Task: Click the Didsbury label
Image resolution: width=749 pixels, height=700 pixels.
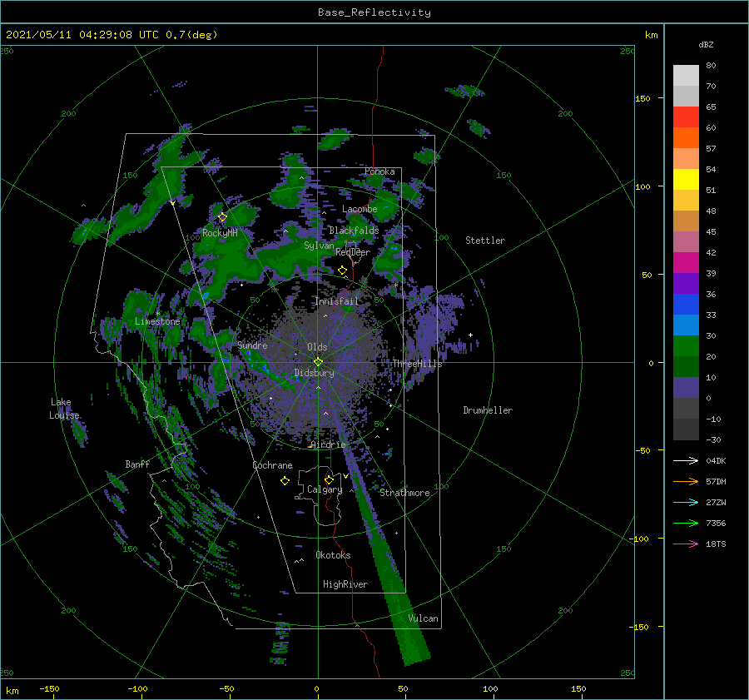Action: click(x=314, y=373)
